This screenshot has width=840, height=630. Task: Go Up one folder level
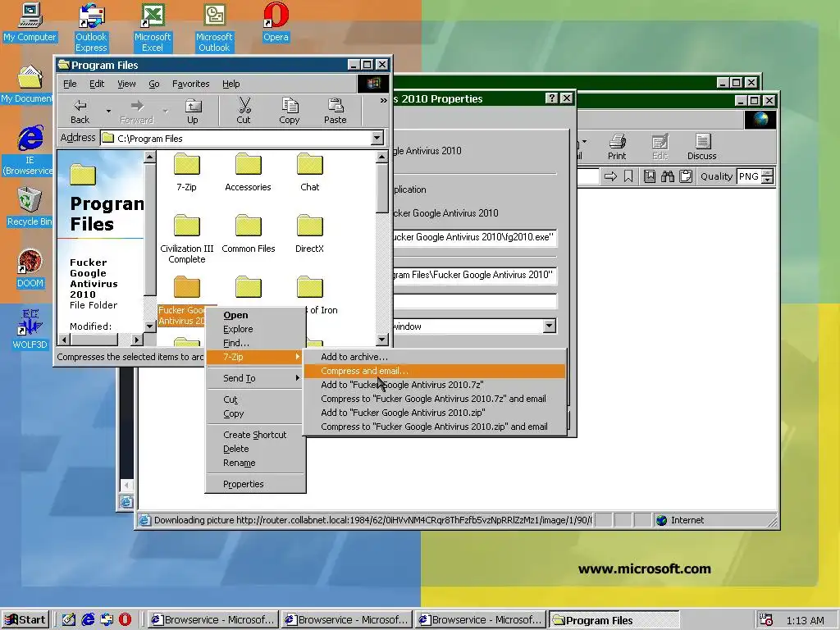tap(192, 112)
